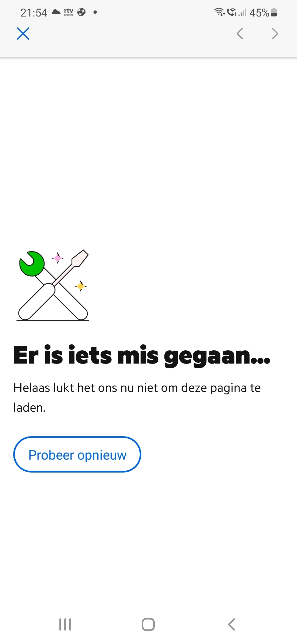Tap the Android home navigation button
The height and width of the screenshot is (644, 297).
[148, 624]
